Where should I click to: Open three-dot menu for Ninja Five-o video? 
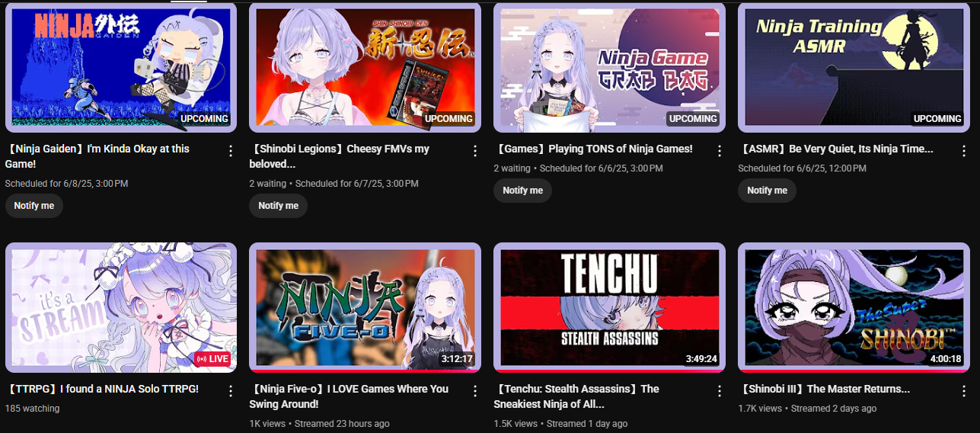pos(475,391)
